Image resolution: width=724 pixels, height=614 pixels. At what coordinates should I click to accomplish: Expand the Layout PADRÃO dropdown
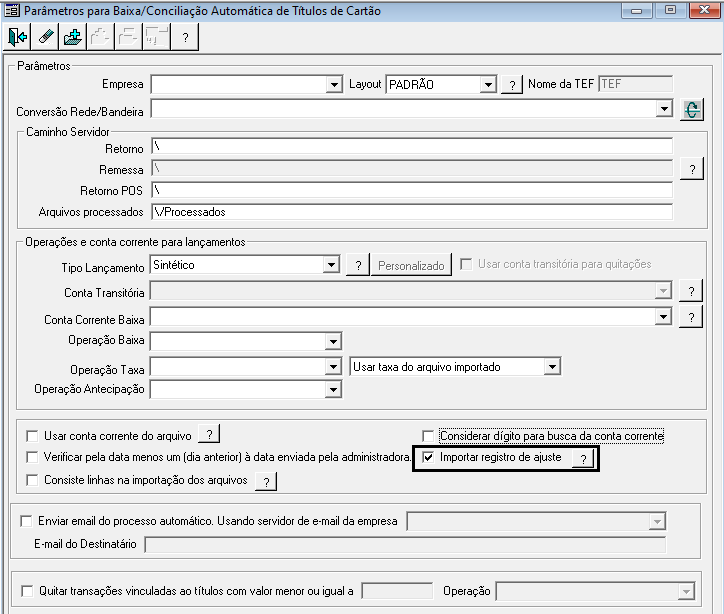pos(488,84)
